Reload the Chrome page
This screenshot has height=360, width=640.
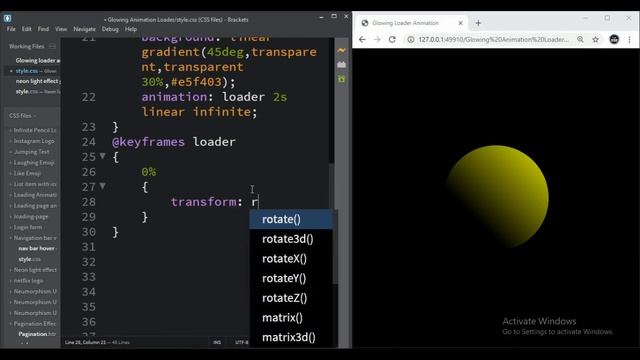point(392,40)
